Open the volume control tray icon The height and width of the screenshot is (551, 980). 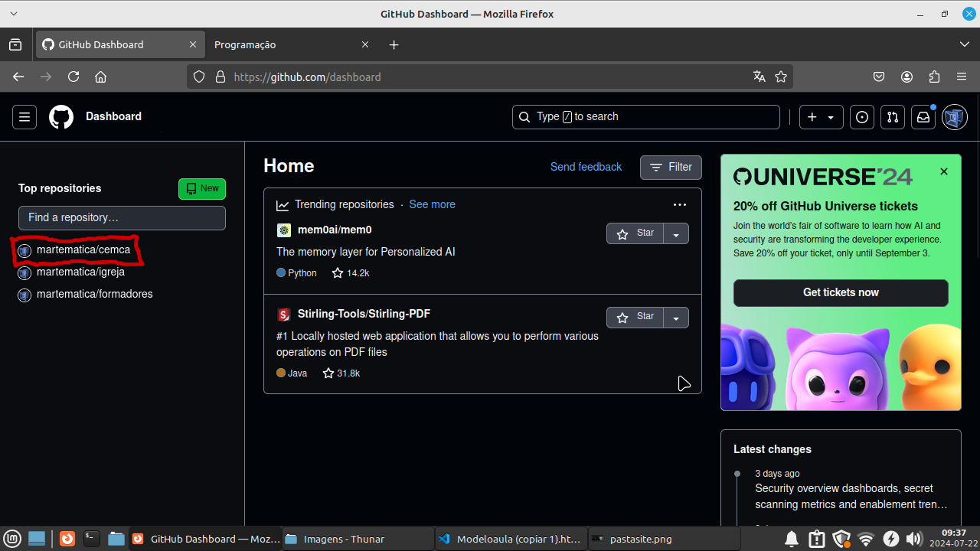pos(913,539)
